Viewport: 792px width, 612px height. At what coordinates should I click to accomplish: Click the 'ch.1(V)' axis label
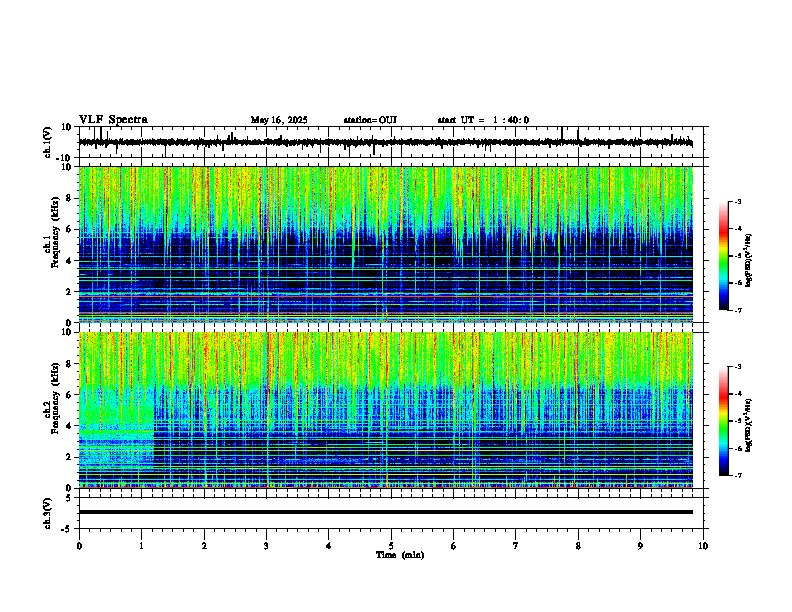(x=47, y=142)
